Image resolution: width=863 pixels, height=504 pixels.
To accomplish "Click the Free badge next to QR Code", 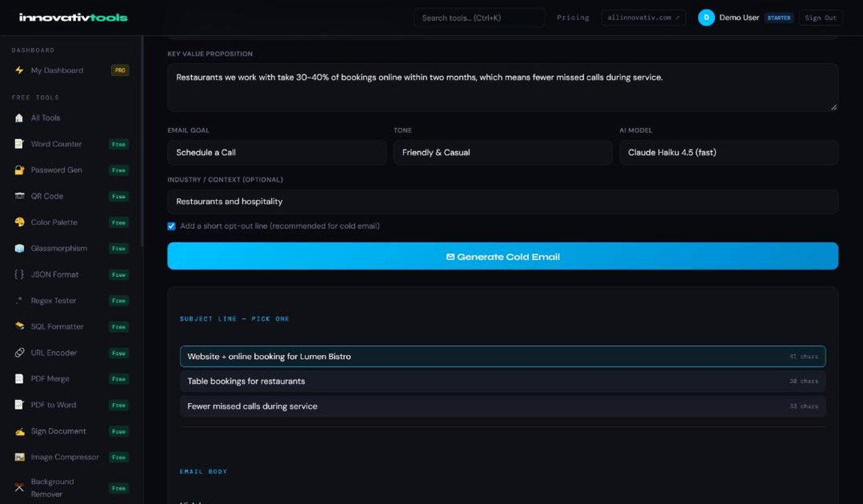I will coord(119,196).
